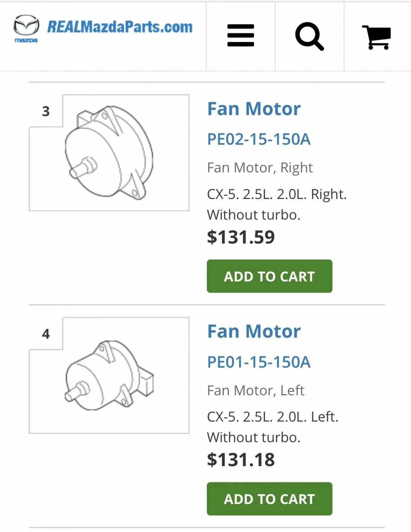Click the $131.18 price

click(x=241, y=460)
